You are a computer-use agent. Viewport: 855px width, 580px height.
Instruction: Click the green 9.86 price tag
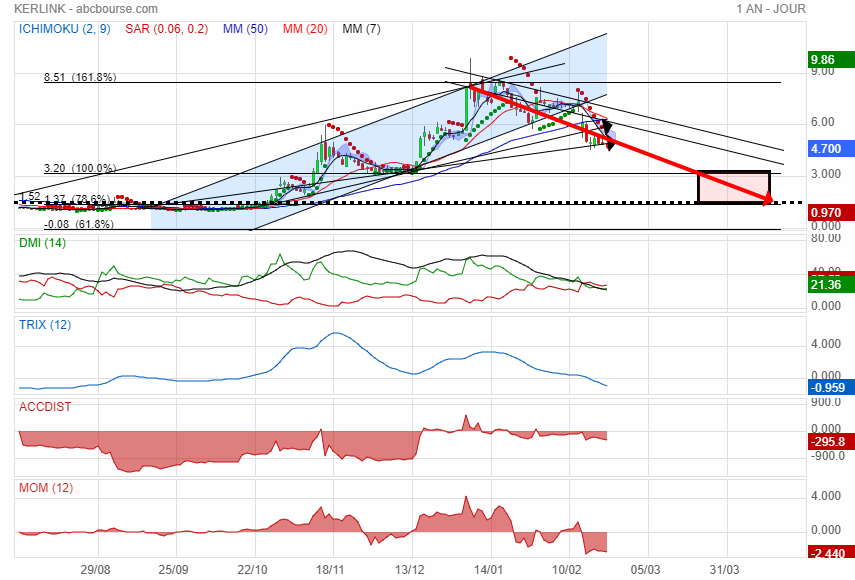831,59
